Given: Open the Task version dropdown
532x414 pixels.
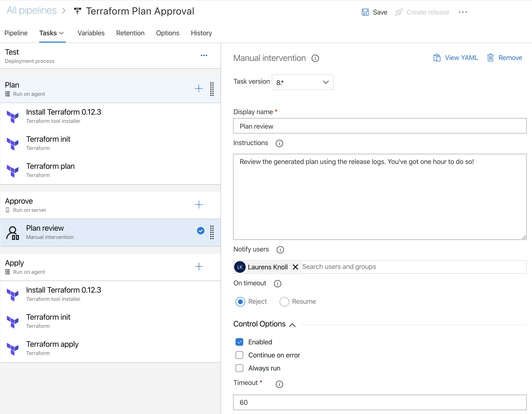Looking at the screenshot, I should 302,82.
